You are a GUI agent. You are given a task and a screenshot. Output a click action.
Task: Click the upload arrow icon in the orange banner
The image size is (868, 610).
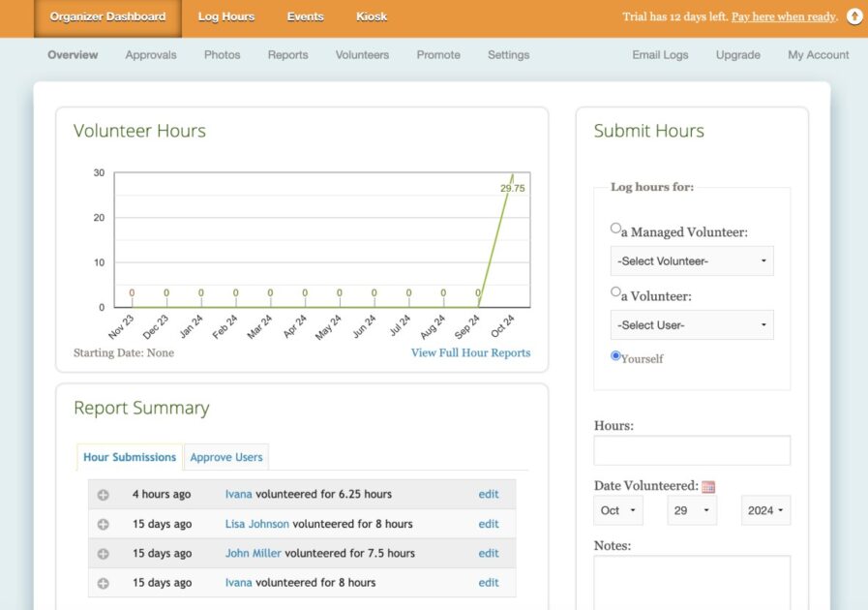(x=853, y=15)
